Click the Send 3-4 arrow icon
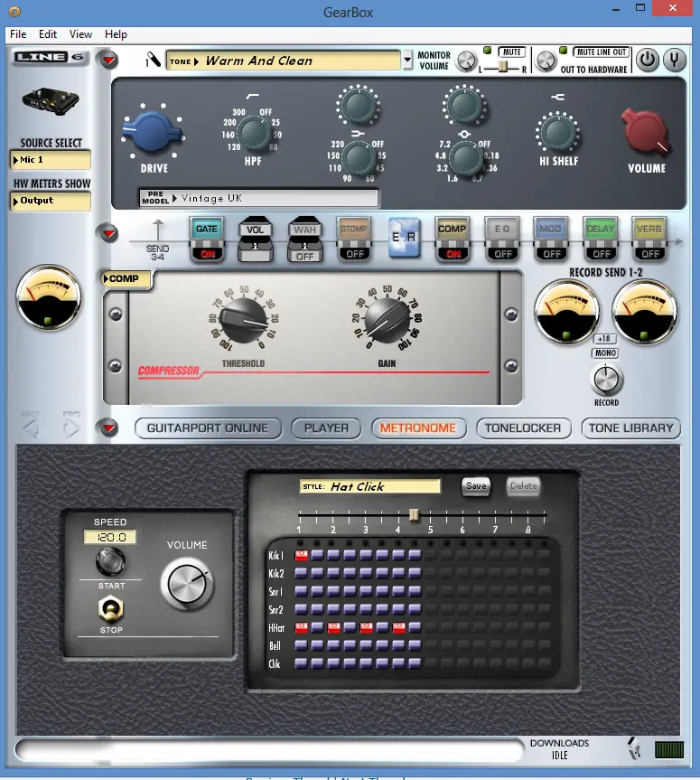 click(157, 230)
